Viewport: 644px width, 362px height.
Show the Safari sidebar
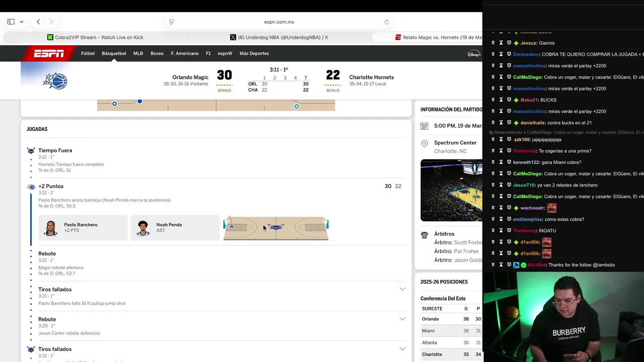[x=11, y=22]
